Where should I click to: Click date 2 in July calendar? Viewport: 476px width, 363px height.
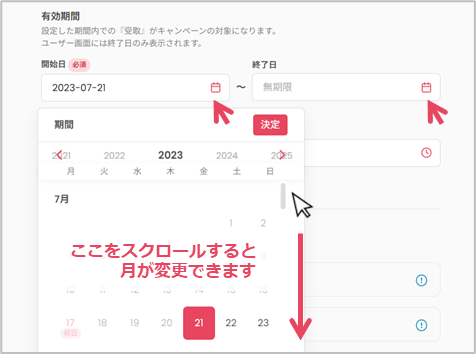point(263,223)
